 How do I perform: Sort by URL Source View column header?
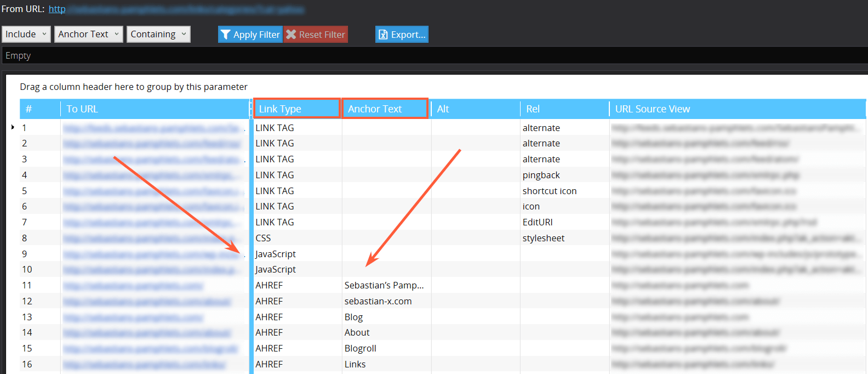(x=738, y=109)
